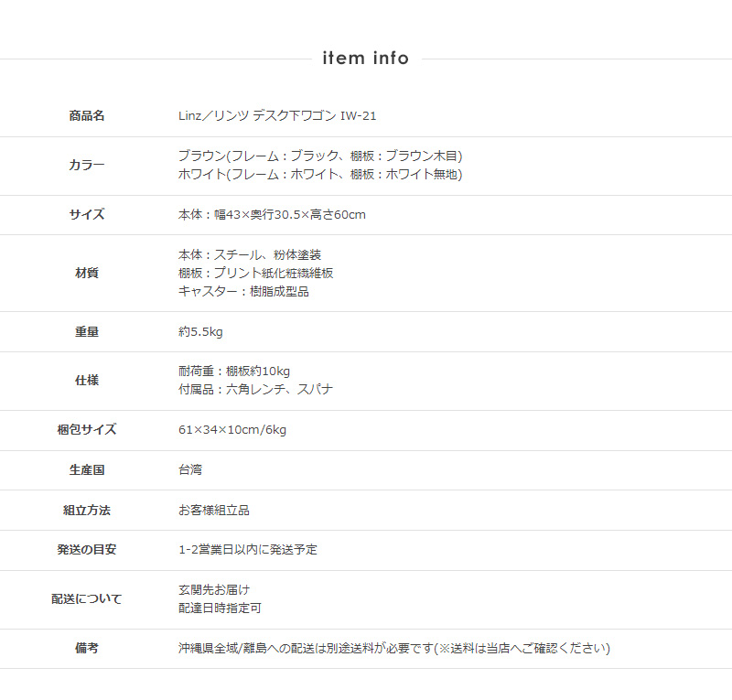
Task: Click the 1-2営業日以内に発送予定 shipping estimate
Action: (248, 550)
